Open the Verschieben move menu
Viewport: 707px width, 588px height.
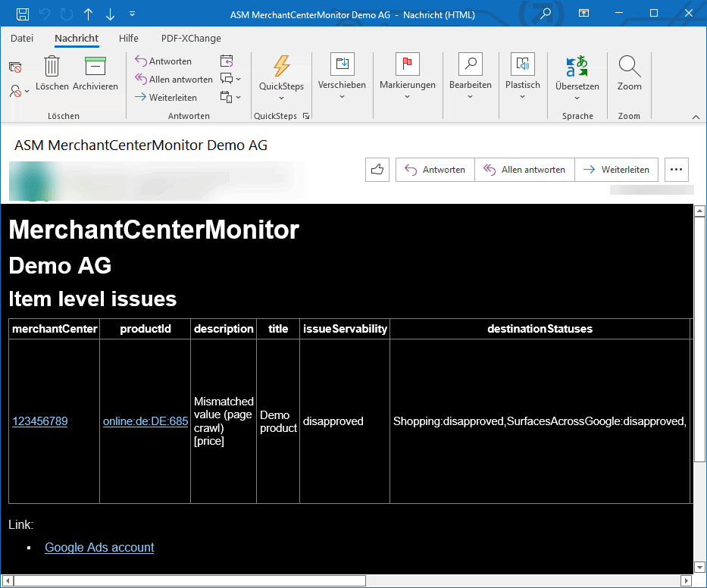pyautogui.click(x=342, y=77)
